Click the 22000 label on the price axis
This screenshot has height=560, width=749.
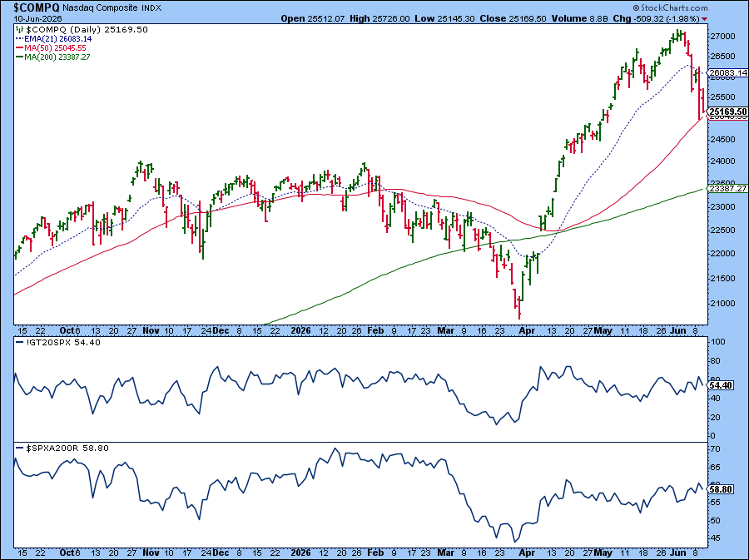tap(722, 254)
